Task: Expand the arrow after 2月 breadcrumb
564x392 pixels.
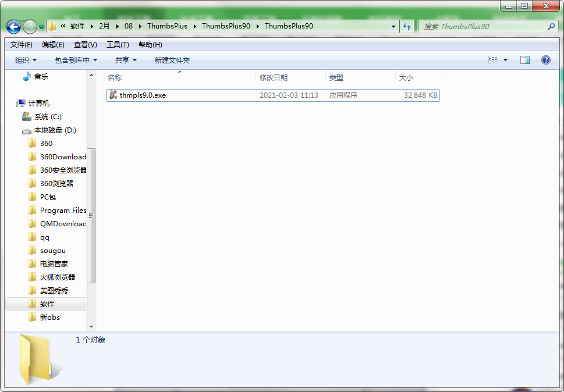Action: [117, 26]
